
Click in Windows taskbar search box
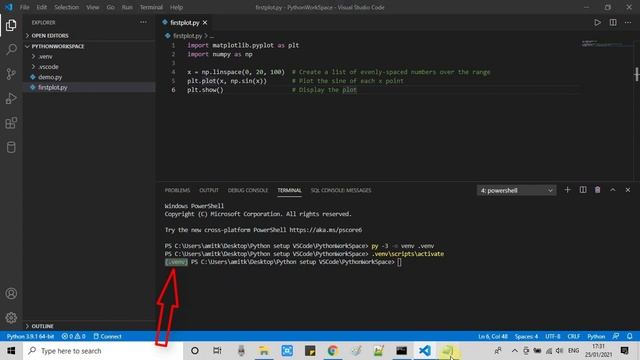pyautogui.click(x=103, y=351)
